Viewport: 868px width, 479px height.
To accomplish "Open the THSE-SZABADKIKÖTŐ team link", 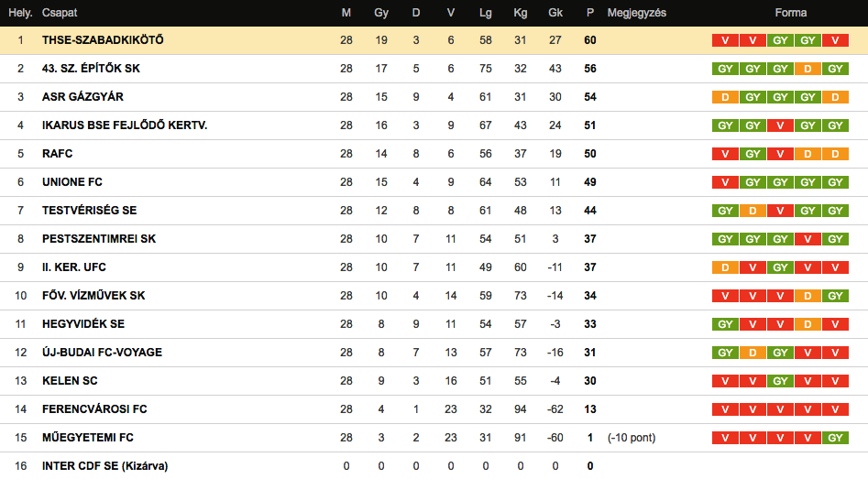I will point(103,40).
